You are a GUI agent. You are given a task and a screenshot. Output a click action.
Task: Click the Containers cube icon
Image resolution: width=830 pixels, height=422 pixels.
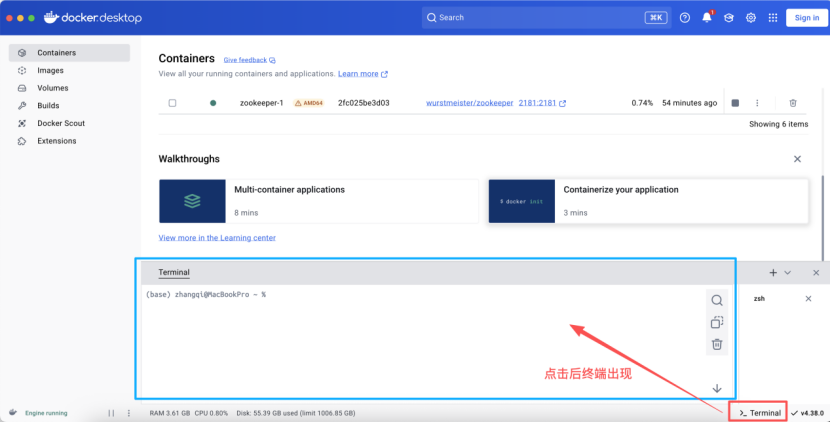click(x=22, y=53)
